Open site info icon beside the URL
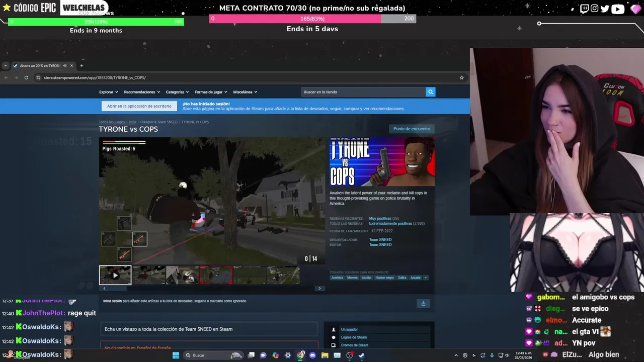Screen dimensions: 644x362 tap(38, 77)
